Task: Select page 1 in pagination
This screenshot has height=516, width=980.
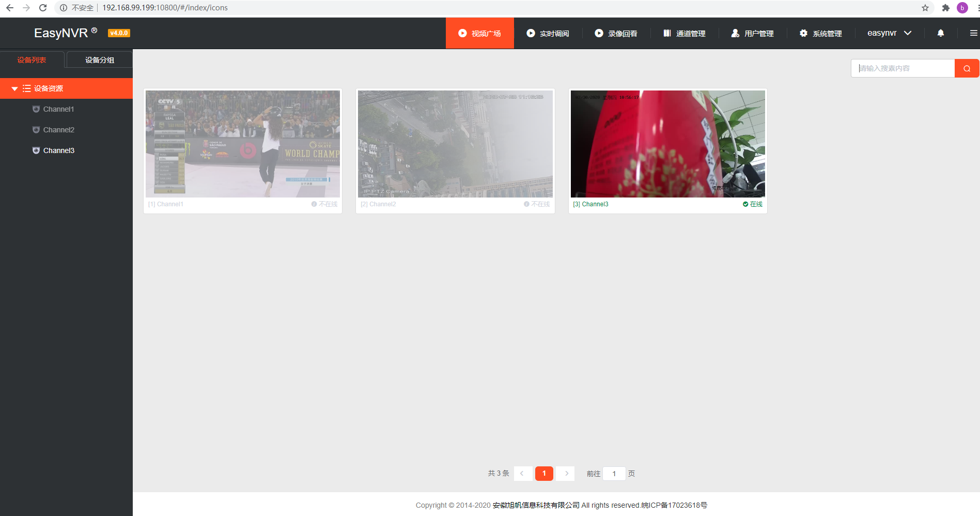Action: [x=544, y=474]
